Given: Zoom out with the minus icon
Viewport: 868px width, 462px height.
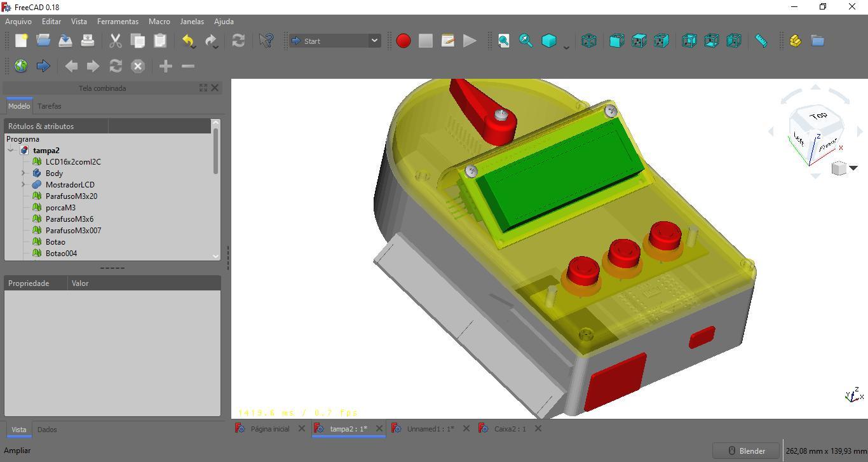Looking at the screenshot, I should [x=188, y=66].
